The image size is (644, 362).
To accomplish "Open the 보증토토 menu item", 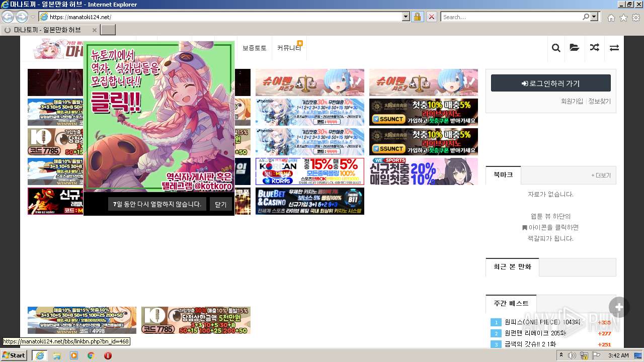I will tap(254, 48).
